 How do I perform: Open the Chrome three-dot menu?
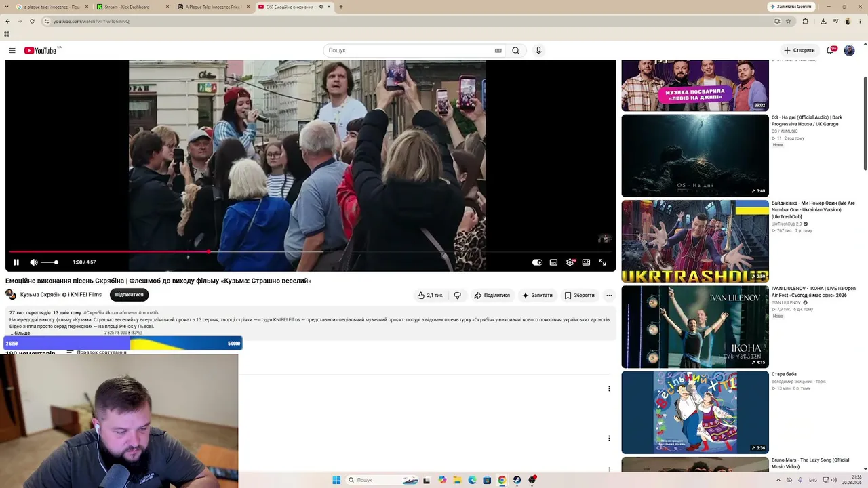(861, 21)
